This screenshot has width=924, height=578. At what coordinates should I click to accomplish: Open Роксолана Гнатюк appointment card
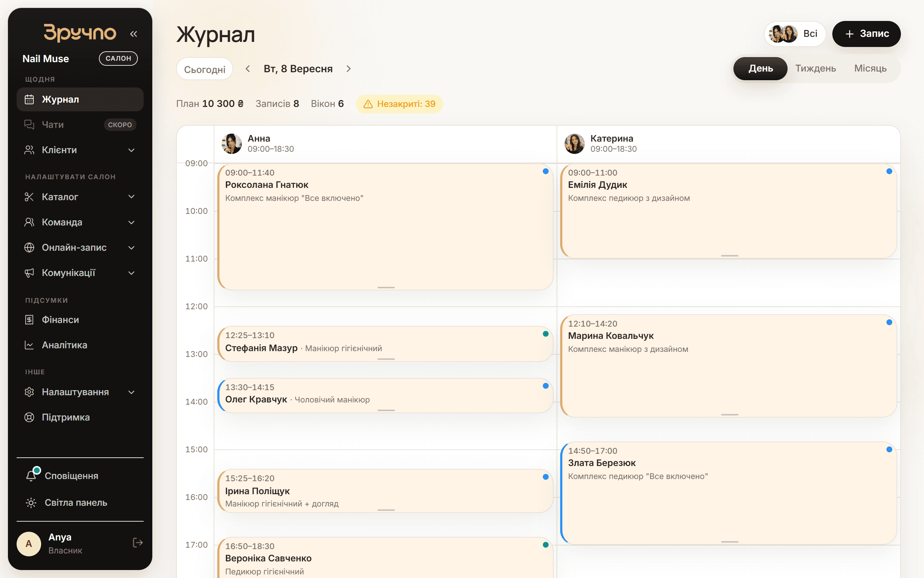click(385, 227)
